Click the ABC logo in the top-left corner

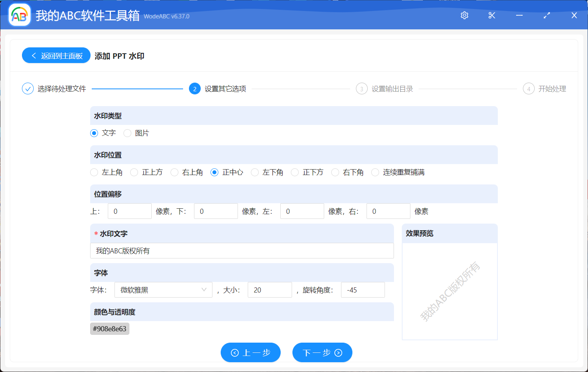coord(19,15)
